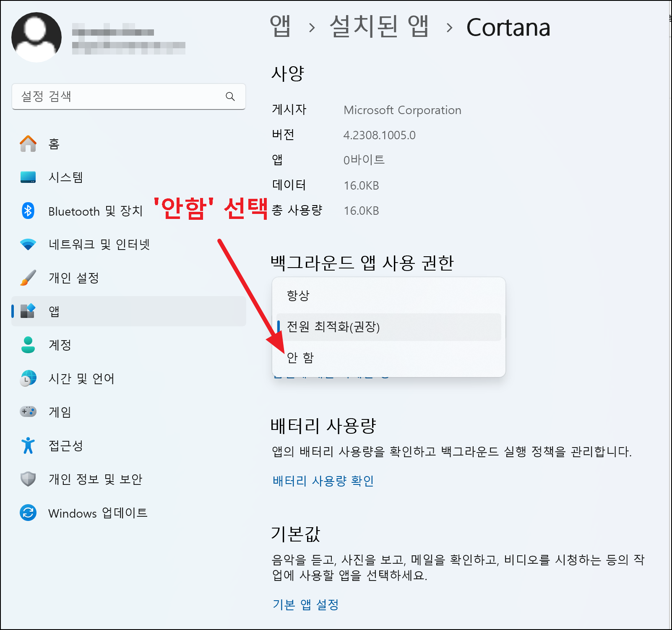The height and width of the screenshot is (630, 672).
Task: Click the Cortana breadcrumb title
Action: point(508,28)
